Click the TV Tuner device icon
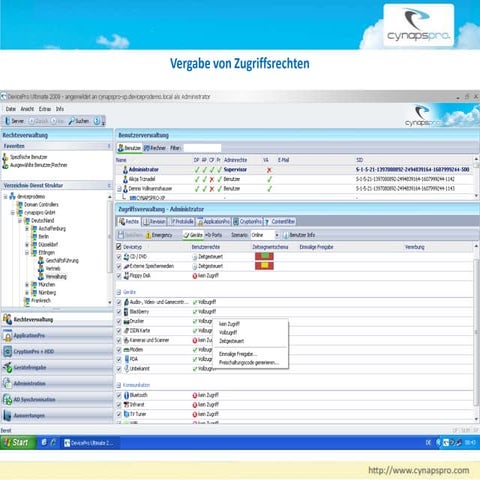This screenshot has height=480, width=480. tap(126, 414)
